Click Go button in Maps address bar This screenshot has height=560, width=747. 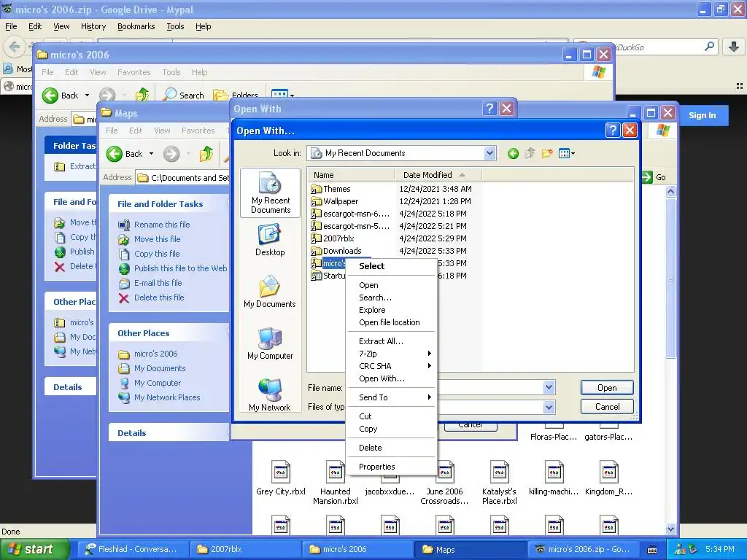tap(654, 177)
